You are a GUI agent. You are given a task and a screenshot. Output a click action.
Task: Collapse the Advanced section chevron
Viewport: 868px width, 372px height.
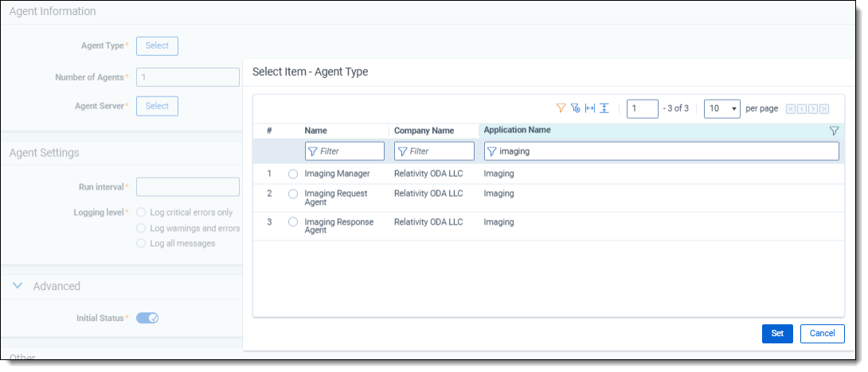(x=18, y=286)
